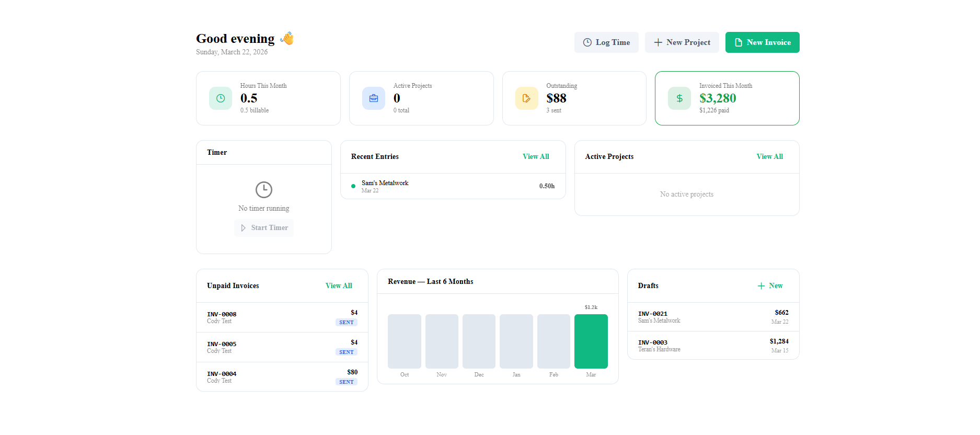Create a New Project
The height and width of the screenshot is (435, 980).
(x=682, y=42)
